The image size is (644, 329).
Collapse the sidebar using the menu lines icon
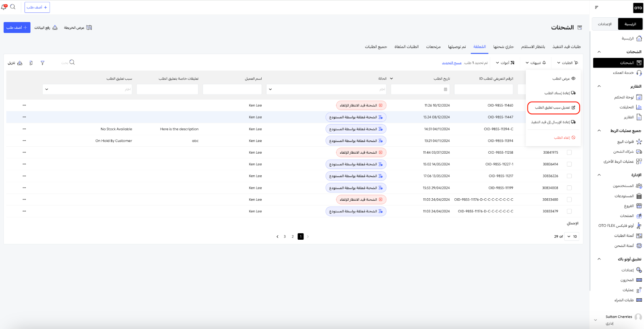pos(597,7)
